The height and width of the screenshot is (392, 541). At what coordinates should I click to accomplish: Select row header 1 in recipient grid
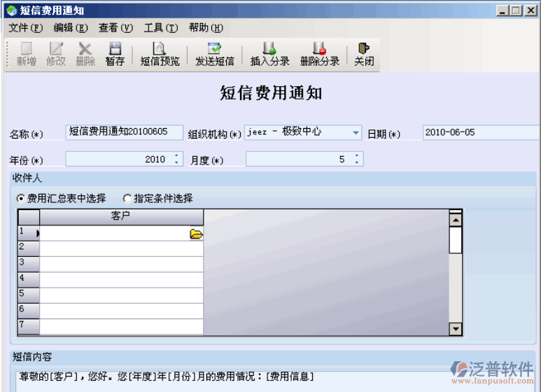pos(29,233)
